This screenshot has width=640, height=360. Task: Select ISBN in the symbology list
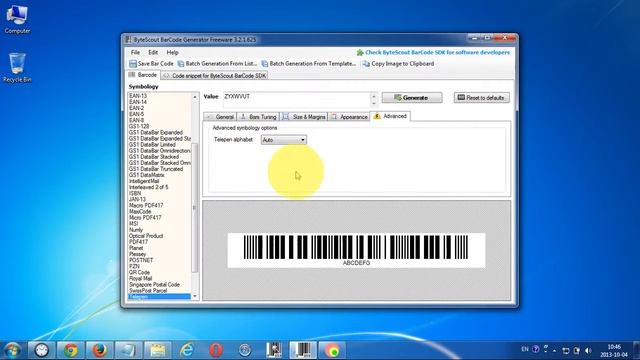coord(135,193)
